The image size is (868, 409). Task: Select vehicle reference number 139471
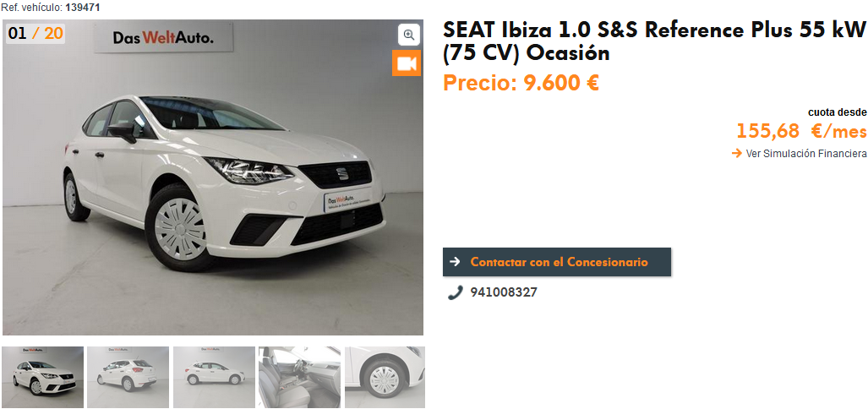[x=83, y=8]
